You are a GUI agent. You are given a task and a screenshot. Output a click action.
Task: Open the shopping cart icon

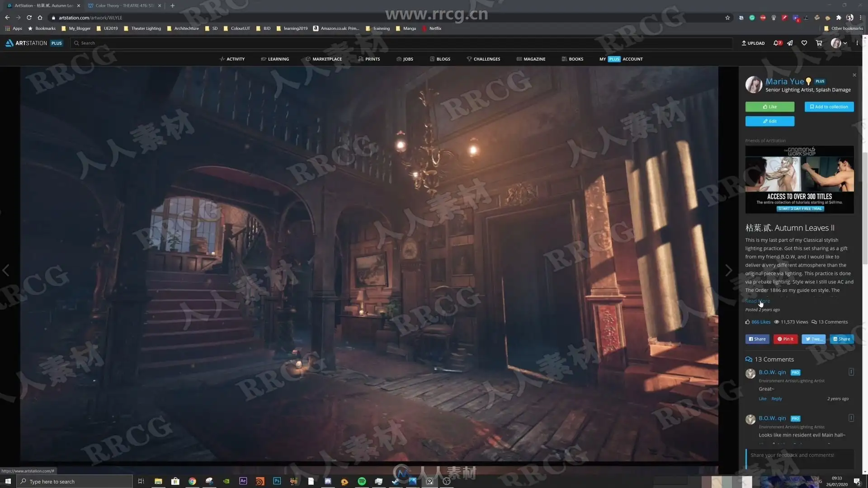(819, 43)
